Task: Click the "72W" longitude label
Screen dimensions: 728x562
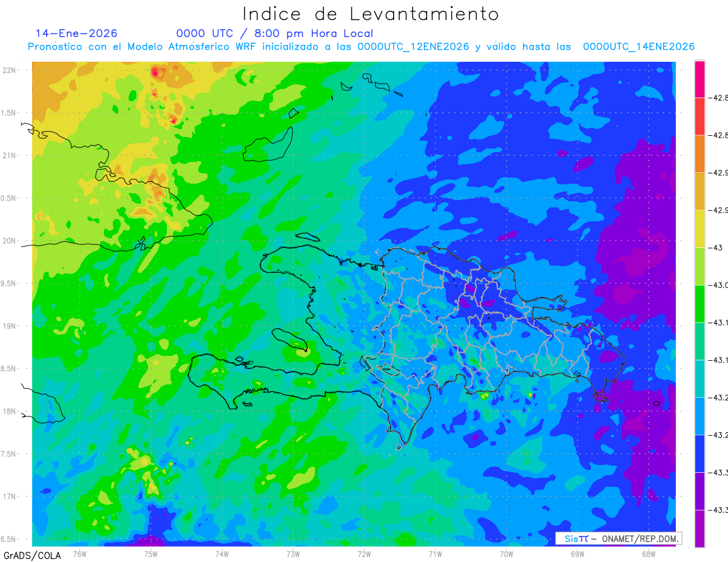Action: coord(364,554)
